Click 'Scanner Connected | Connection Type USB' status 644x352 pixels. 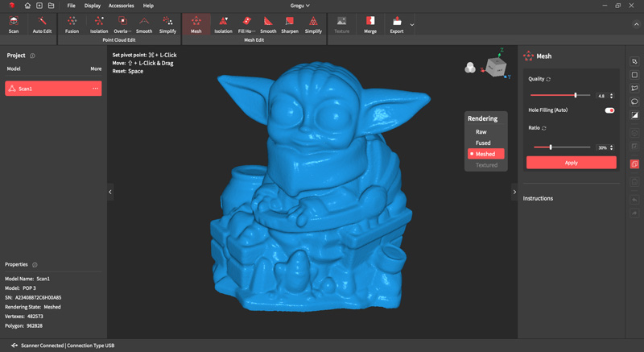click(68, 346)
